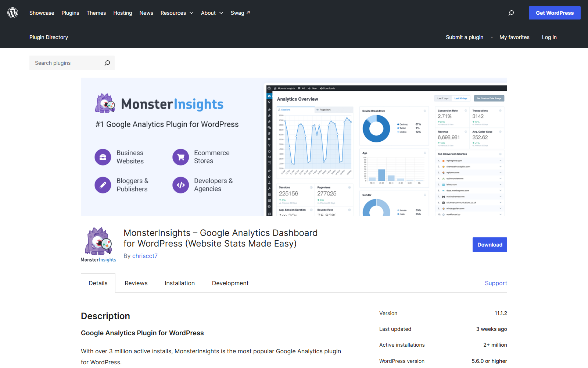Click the Description heading
Viewport: 588px width, 368px height.
click(x=105, y=316)
